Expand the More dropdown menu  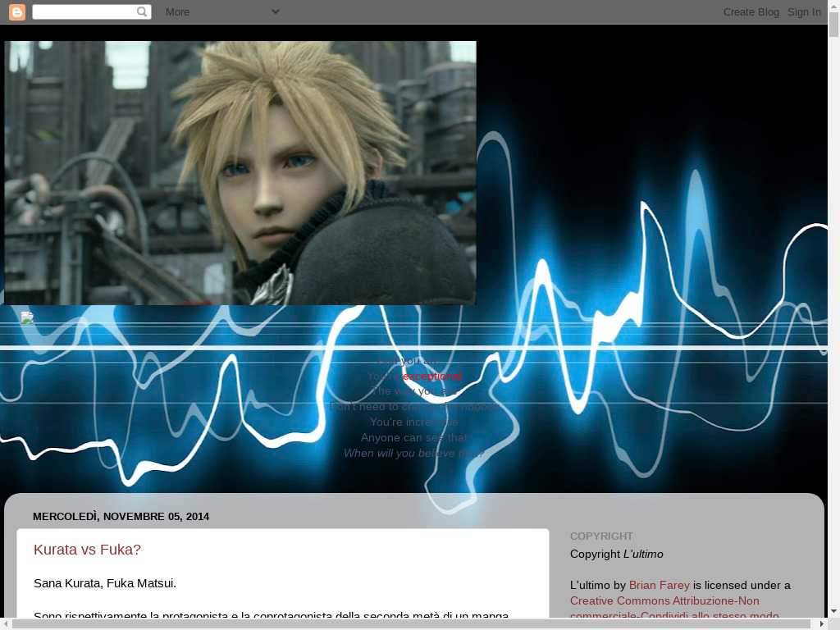click(222, 11)
